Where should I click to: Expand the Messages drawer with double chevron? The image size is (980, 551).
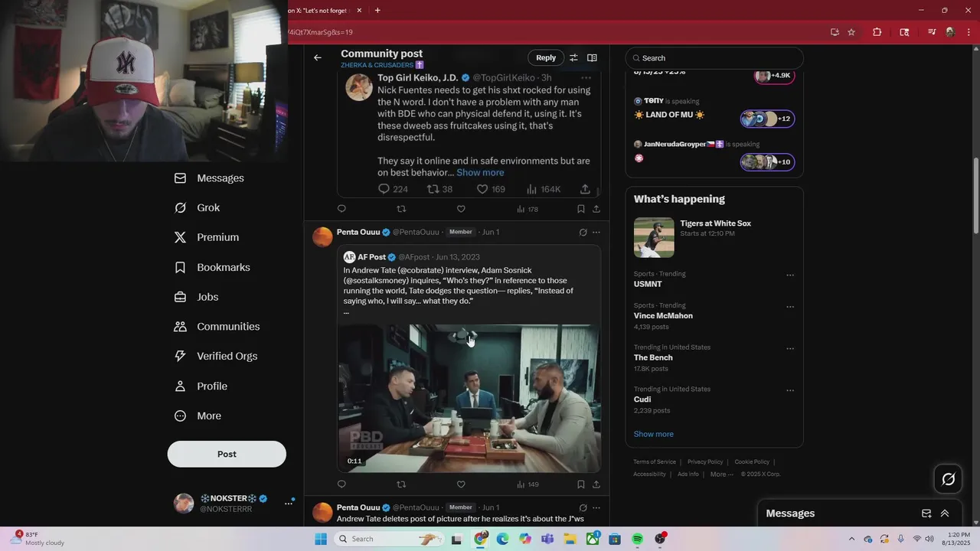[945, 514]
